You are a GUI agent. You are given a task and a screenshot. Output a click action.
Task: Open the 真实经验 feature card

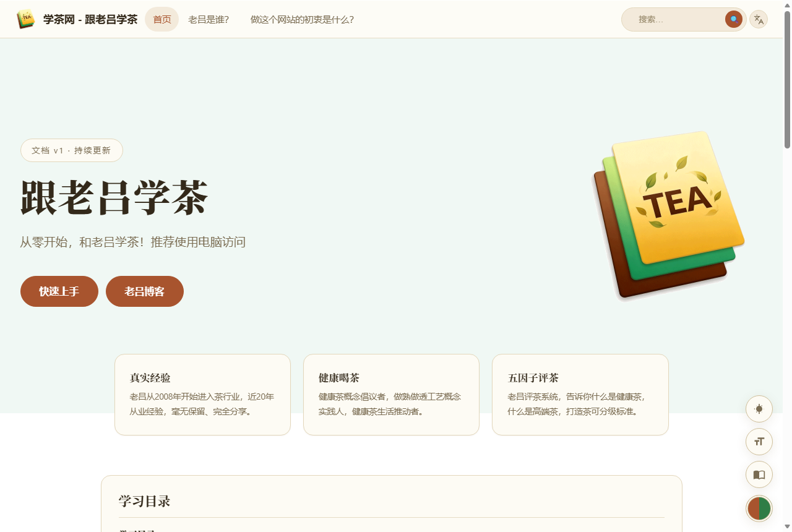pos(202,395)
